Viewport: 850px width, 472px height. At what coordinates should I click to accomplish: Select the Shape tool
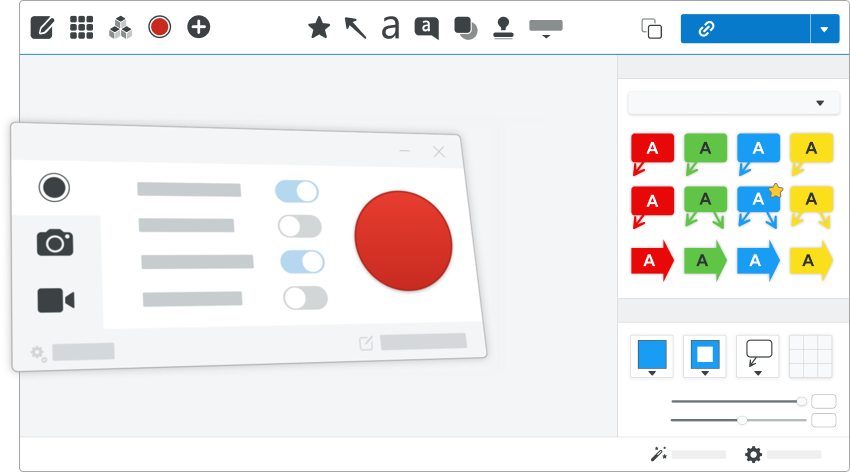point(466,28)
